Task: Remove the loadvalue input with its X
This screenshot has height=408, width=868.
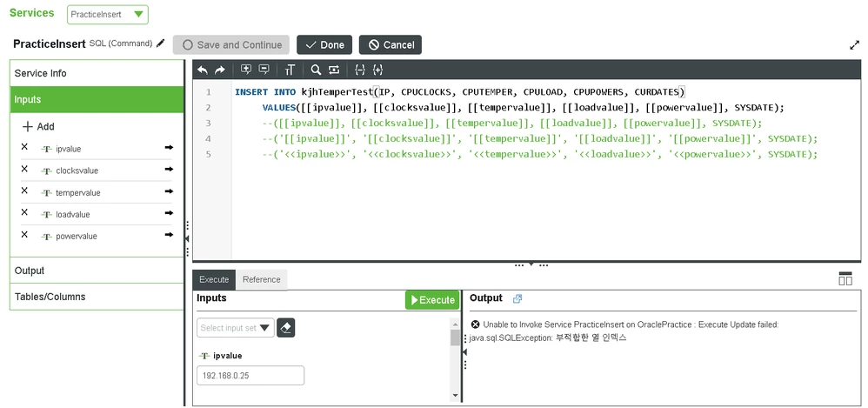Action: [x=24, y=212]
